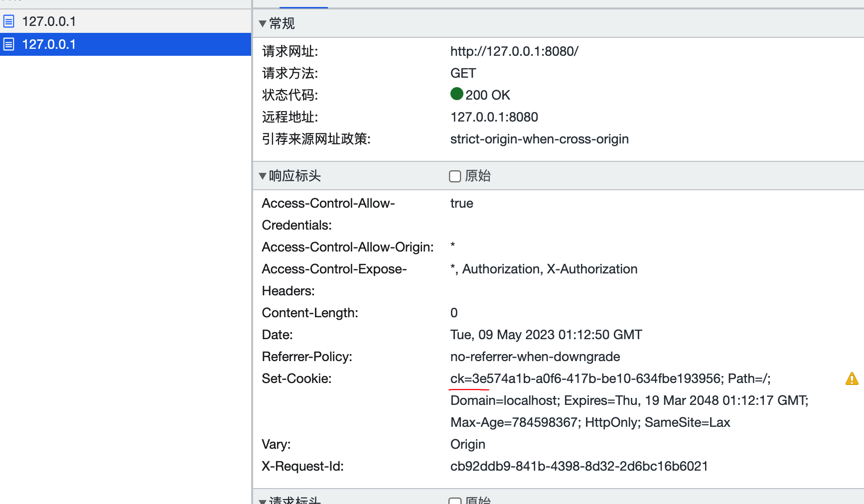The height and width of the screenshot is (504, 864).
Task: Click the warning icon next to Set-Cookie
Action: [852, 378]
